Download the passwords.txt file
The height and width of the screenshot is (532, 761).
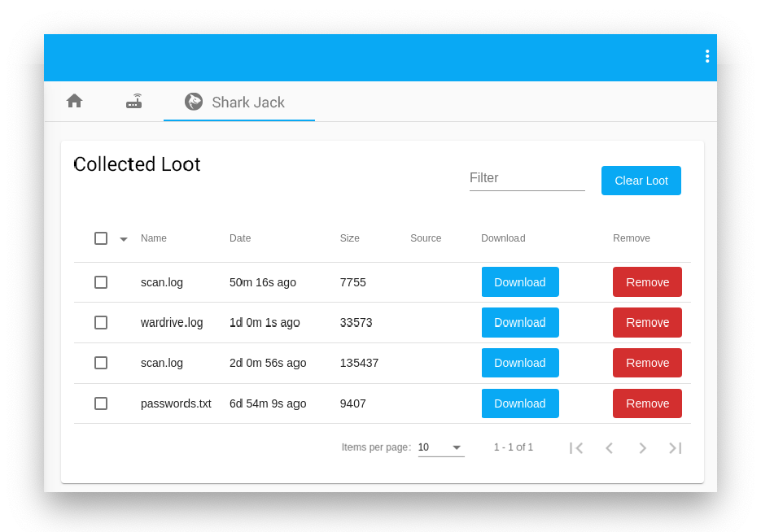pos(520,403)
